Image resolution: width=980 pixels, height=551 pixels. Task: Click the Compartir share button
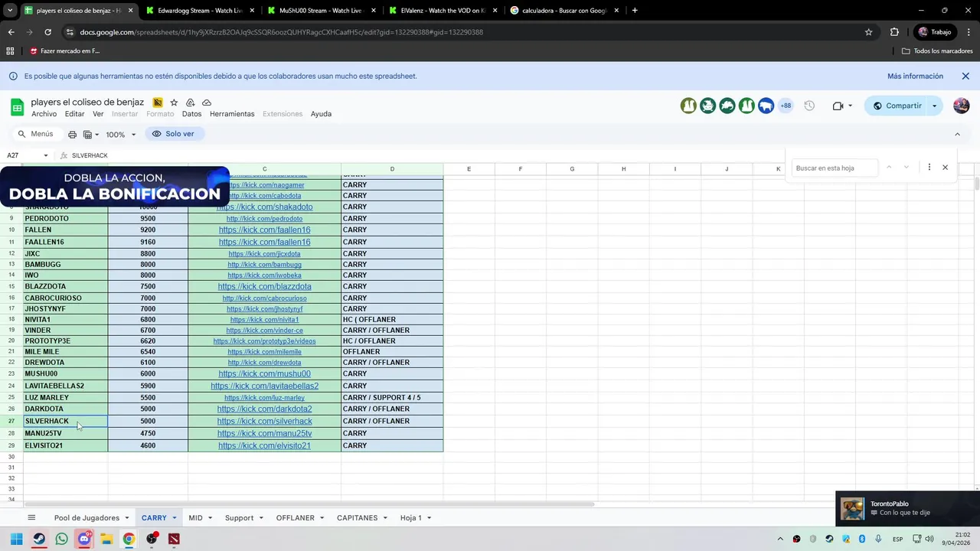pos(897,106)
